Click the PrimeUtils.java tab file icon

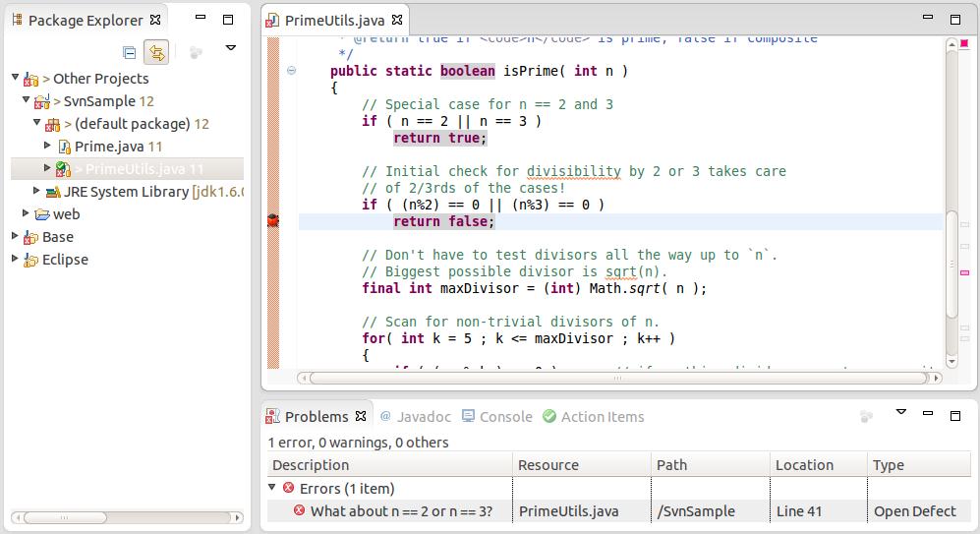tap(272, 22)
